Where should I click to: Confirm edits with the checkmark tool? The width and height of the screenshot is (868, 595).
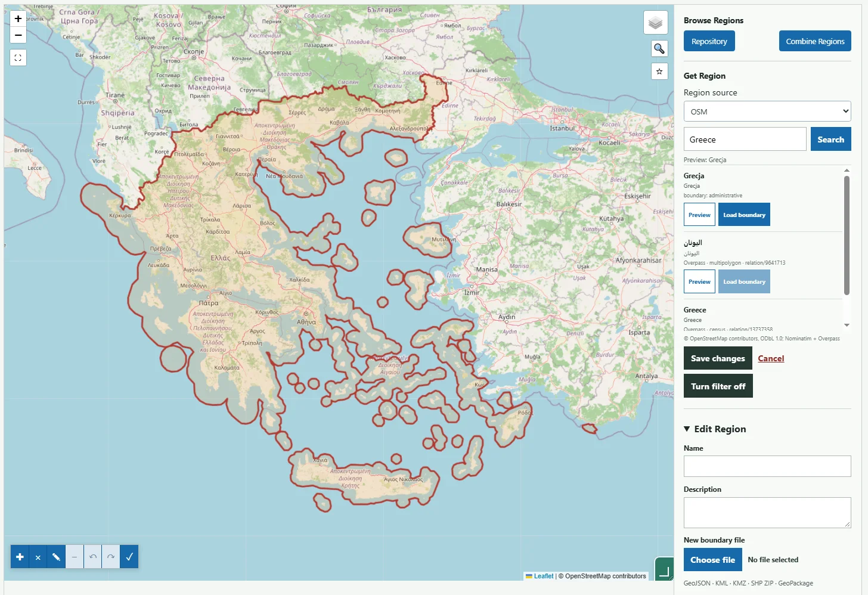click(x=129, y=557)
